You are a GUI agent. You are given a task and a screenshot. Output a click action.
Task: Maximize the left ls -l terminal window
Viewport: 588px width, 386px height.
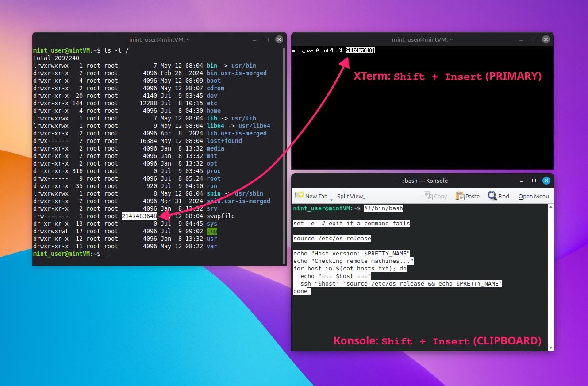[267, 39]
